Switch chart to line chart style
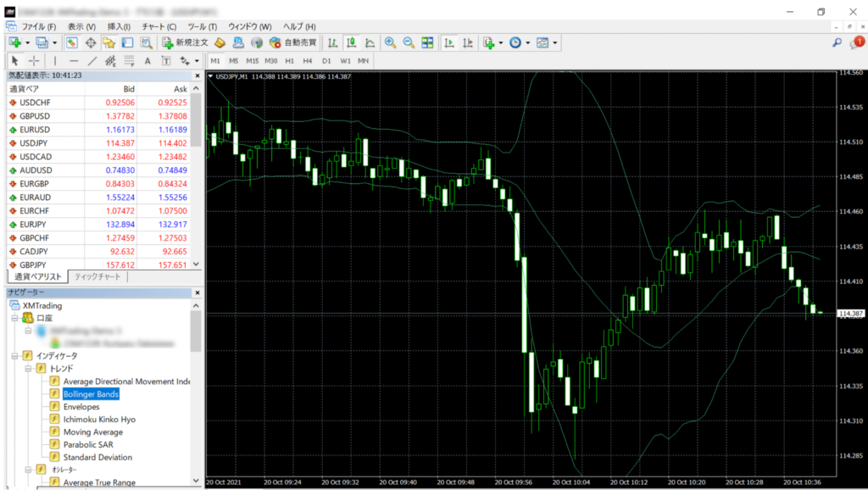 tap(370, 42)
